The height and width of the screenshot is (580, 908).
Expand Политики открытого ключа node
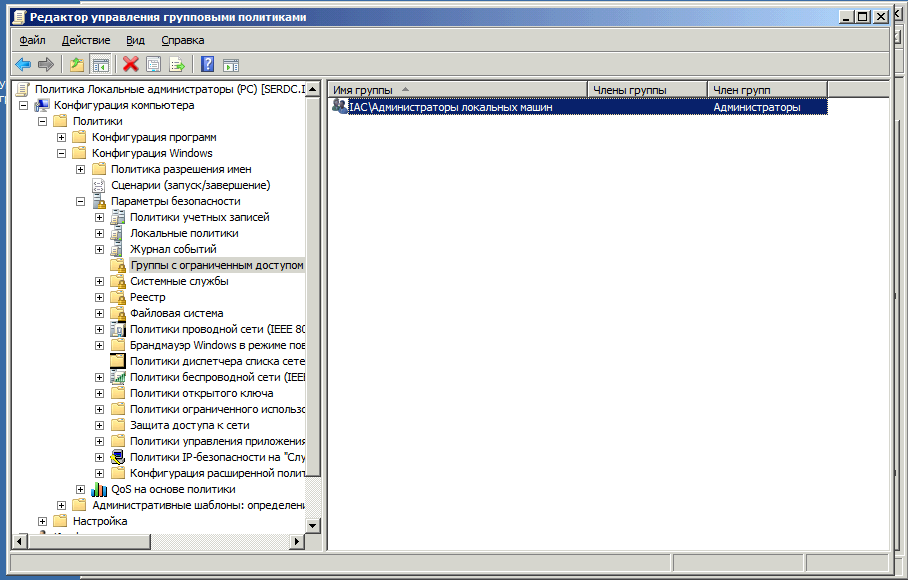pos(100,394)
